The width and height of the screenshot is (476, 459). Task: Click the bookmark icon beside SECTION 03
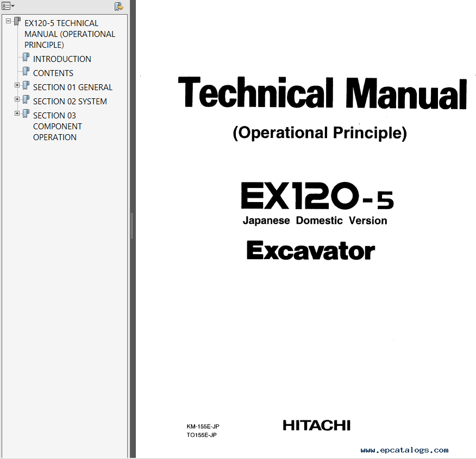click(x=26, y=114)
